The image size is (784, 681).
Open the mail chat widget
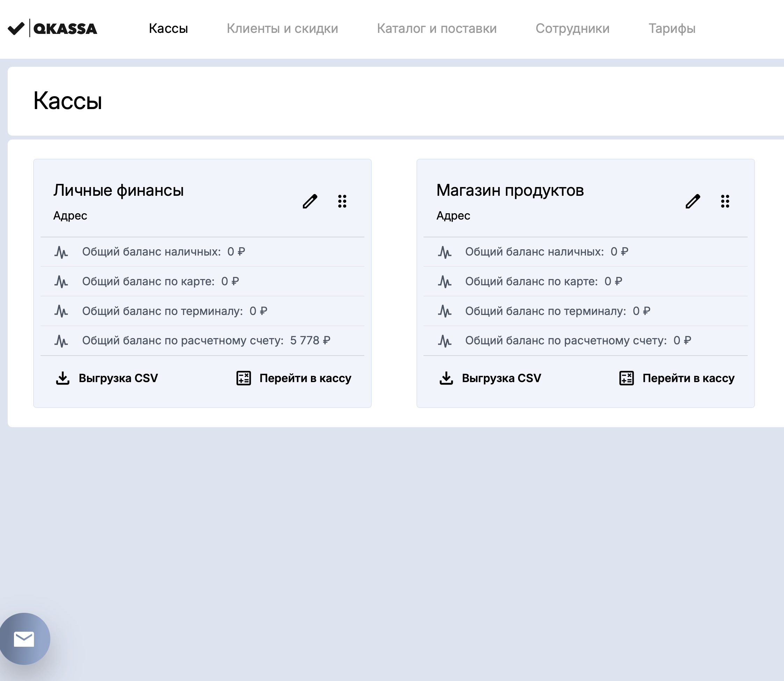coord(24,639)
